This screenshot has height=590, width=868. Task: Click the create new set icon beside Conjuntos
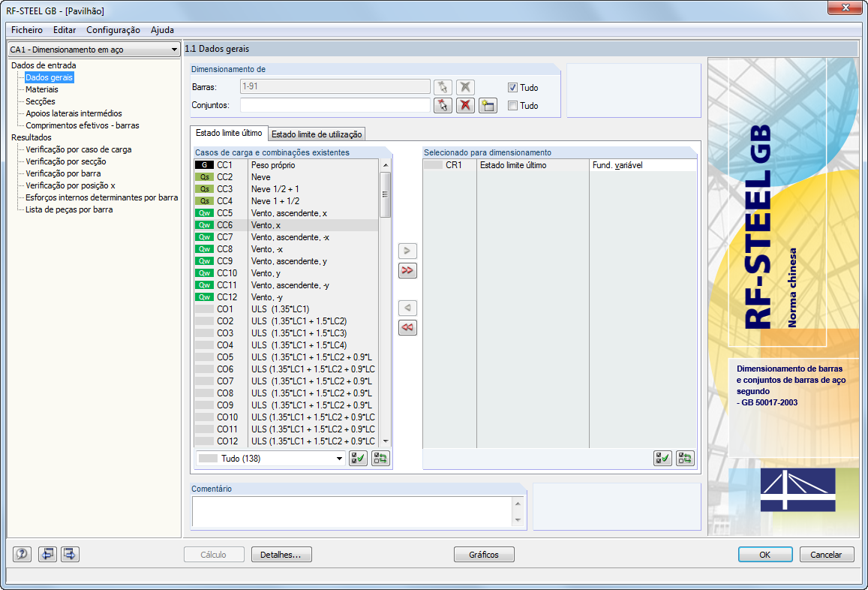pyautogui.click(x=488, y=105)
